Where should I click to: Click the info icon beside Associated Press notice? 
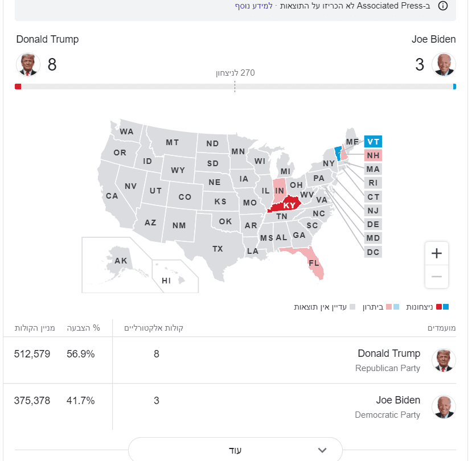point(443,6)
